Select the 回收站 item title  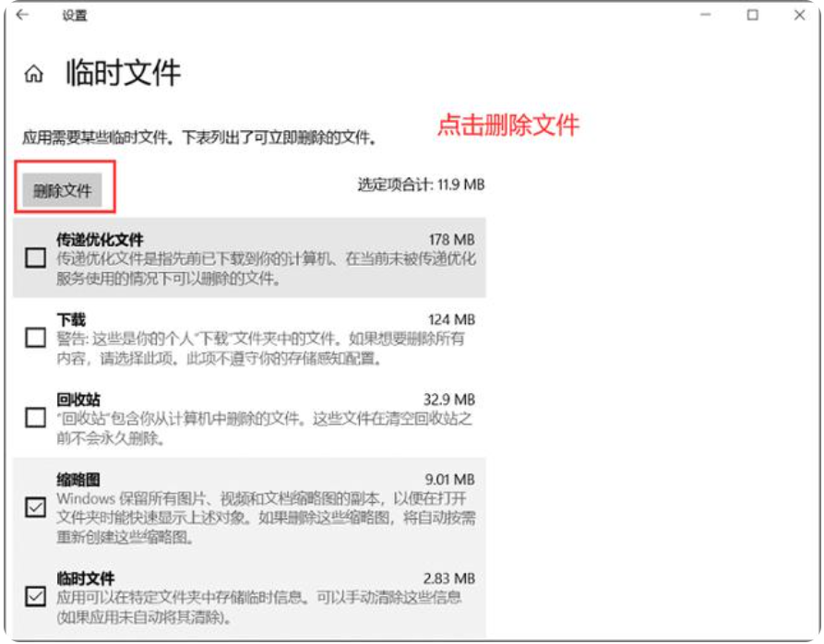click(x=78, y=400)
